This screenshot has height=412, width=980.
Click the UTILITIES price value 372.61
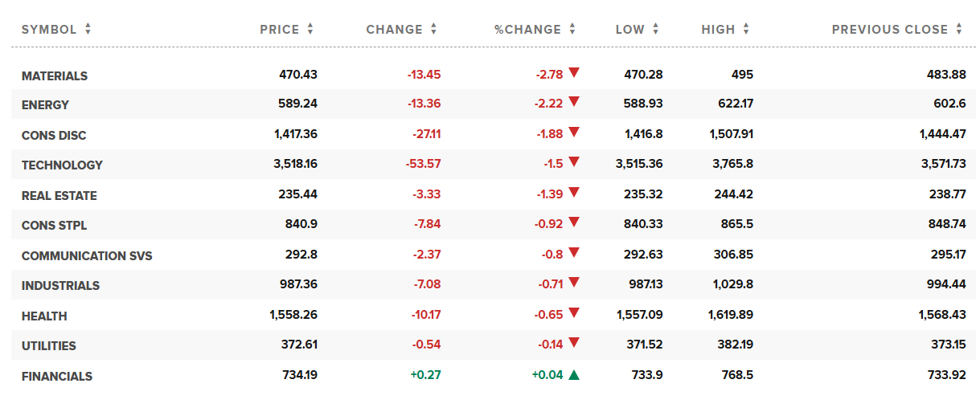click(x=299, y=345)
